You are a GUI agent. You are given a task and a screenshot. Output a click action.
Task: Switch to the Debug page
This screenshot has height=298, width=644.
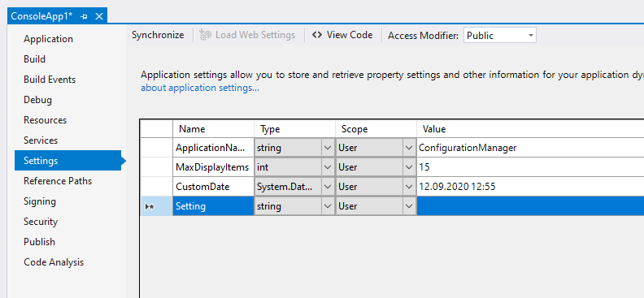[37, 100]
